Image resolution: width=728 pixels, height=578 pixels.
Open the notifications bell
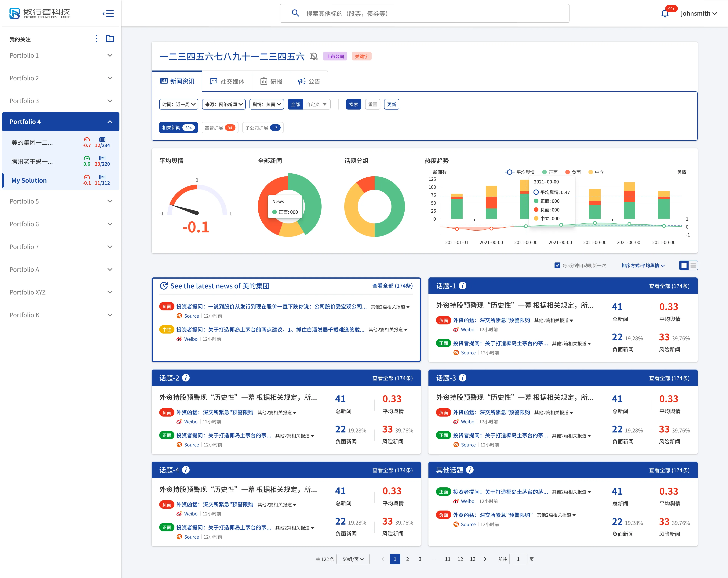(665, 13)
